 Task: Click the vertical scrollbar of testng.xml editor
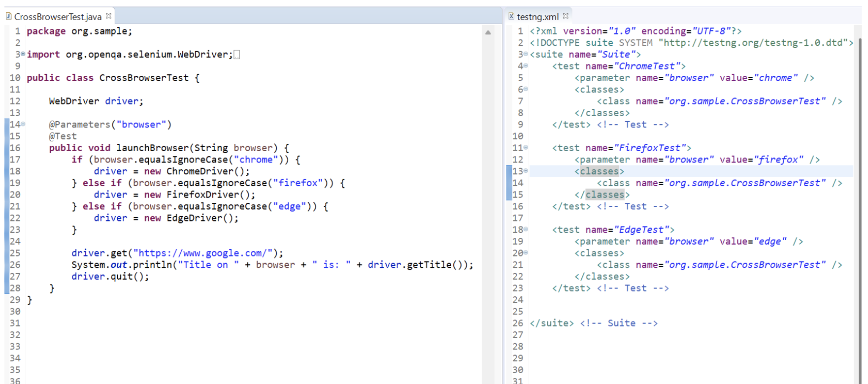(860, 197)
